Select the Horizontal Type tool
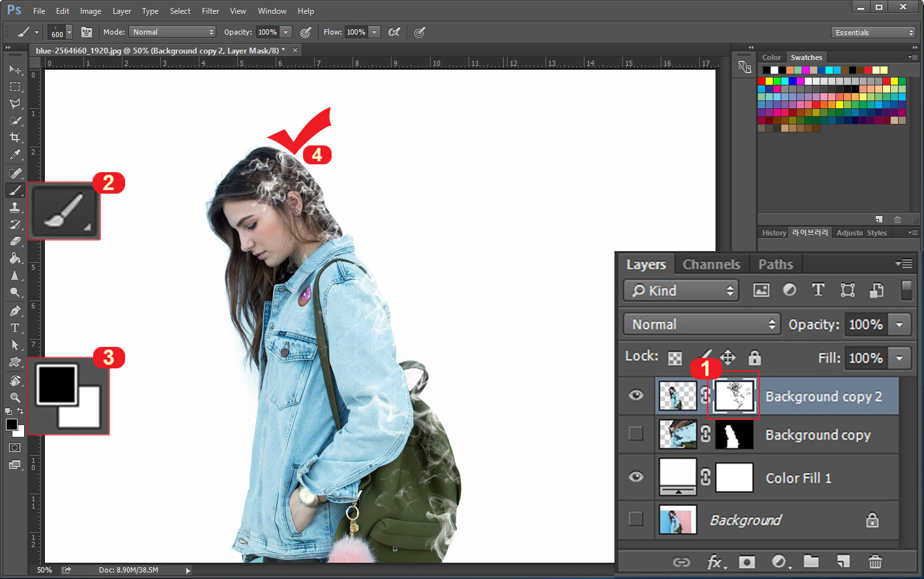 (15, 328)
